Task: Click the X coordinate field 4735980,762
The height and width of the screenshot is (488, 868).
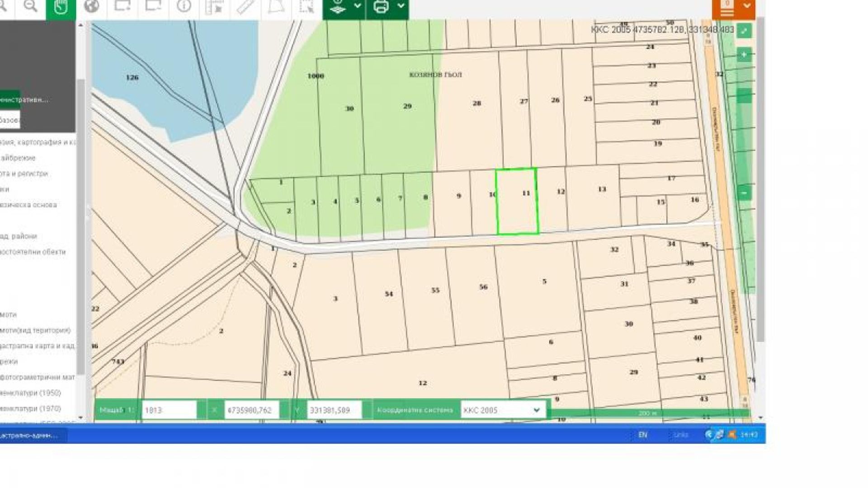Action: 251,410
